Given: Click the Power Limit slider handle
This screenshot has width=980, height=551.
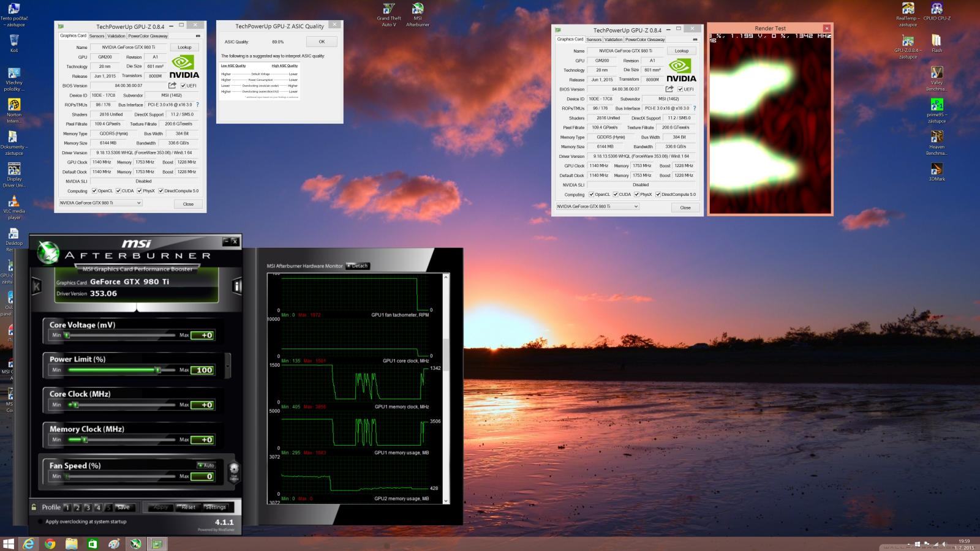Looking at the screenshot, I should (157, 370).
